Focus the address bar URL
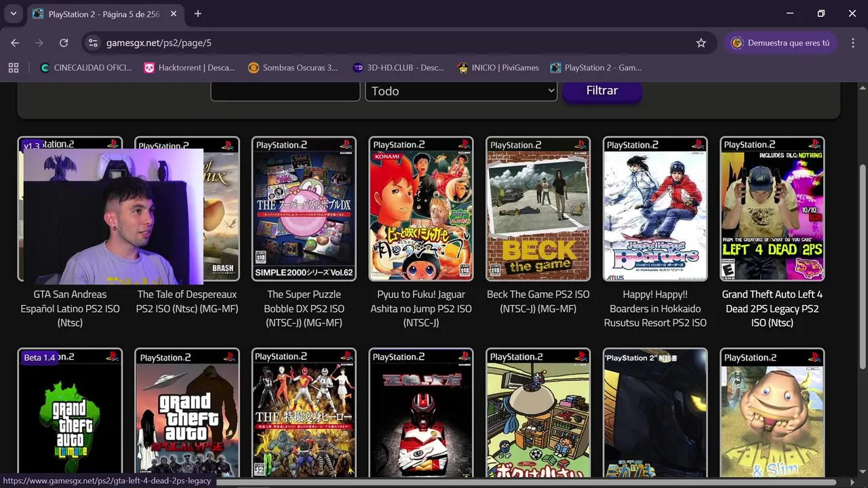The height and width of the screenshot is (488, 868). tap(159, 43)
